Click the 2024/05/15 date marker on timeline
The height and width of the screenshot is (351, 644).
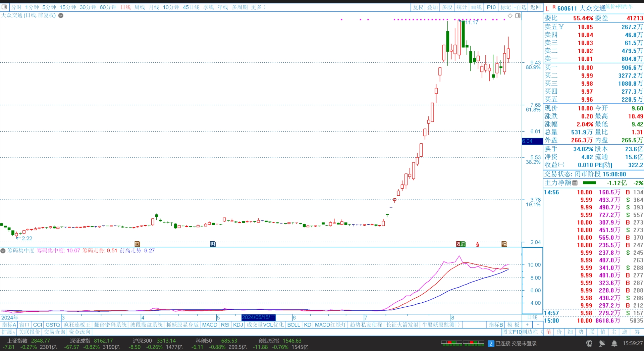coord(259,317)
